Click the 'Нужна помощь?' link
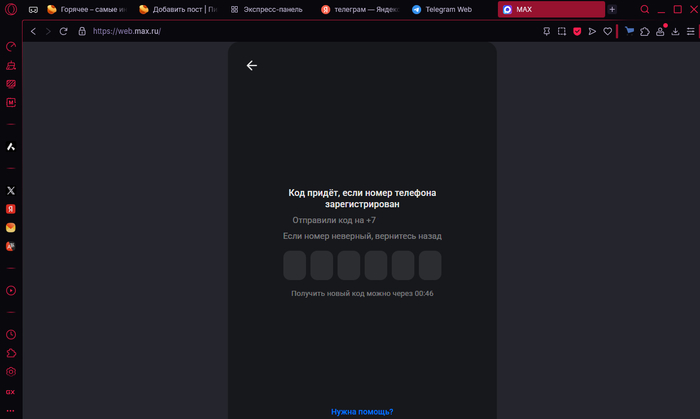 coord(362,412)
